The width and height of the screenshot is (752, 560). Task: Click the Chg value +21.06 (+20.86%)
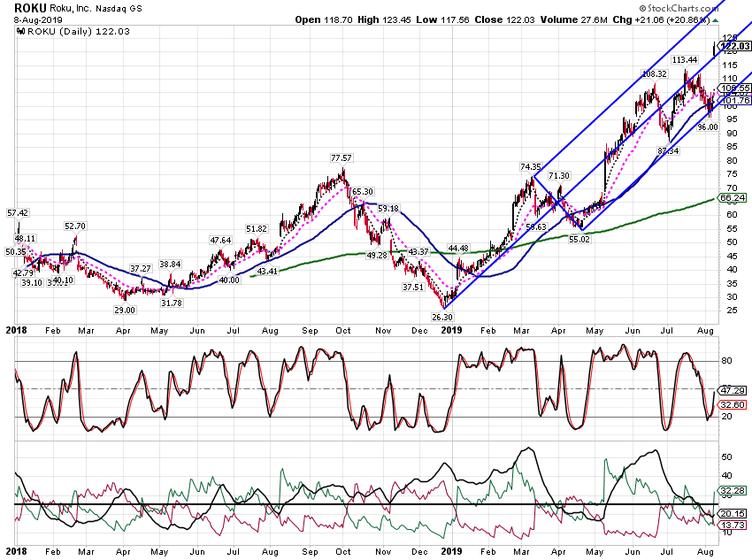tap(672, 19)
